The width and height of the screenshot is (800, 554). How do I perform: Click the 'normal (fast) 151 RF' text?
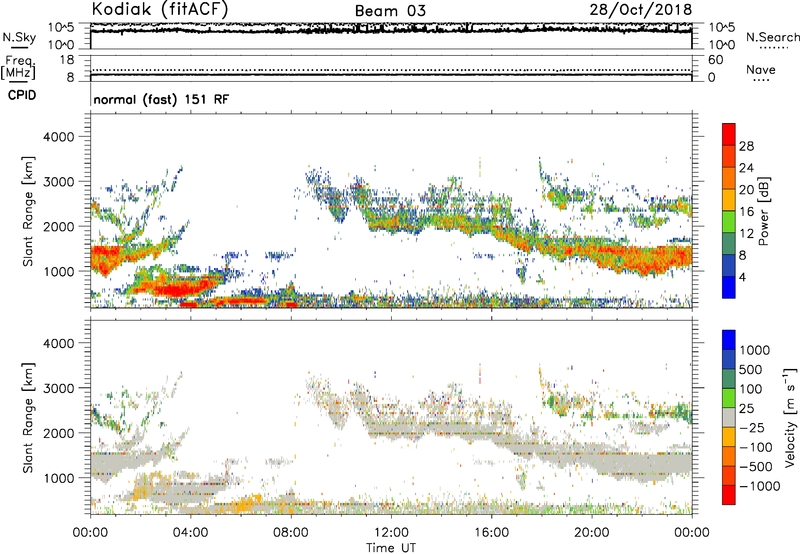click(161, 99)
